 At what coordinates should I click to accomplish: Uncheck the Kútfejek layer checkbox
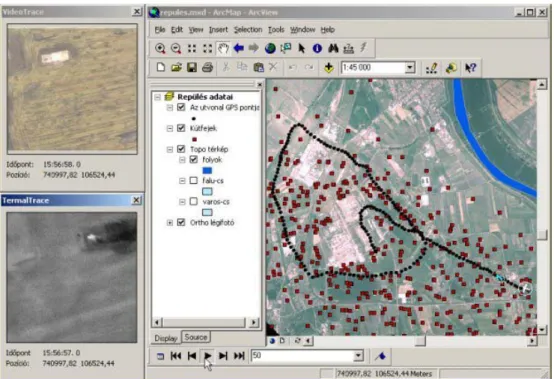181,128
